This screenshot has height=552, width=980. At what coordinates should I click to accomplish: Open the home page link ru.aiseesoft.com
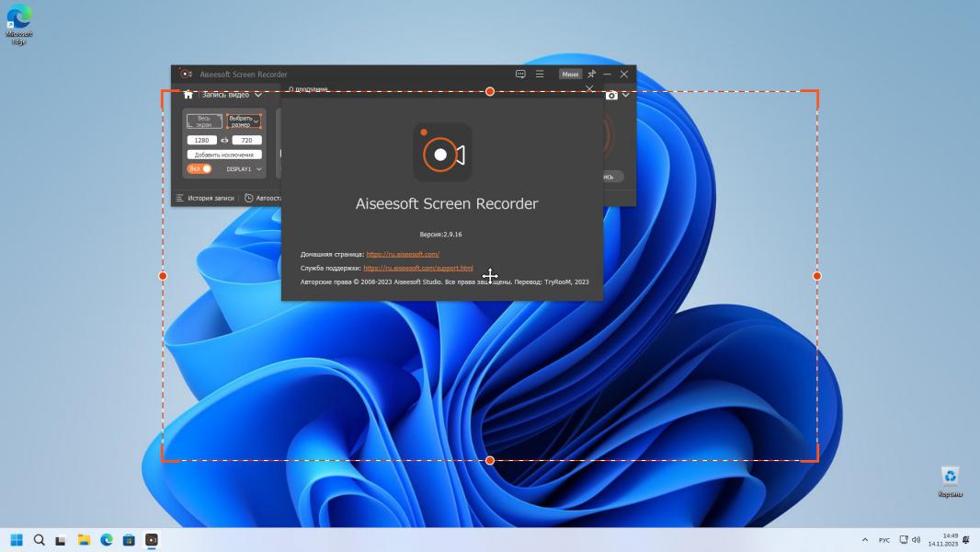tap(403, 255)
